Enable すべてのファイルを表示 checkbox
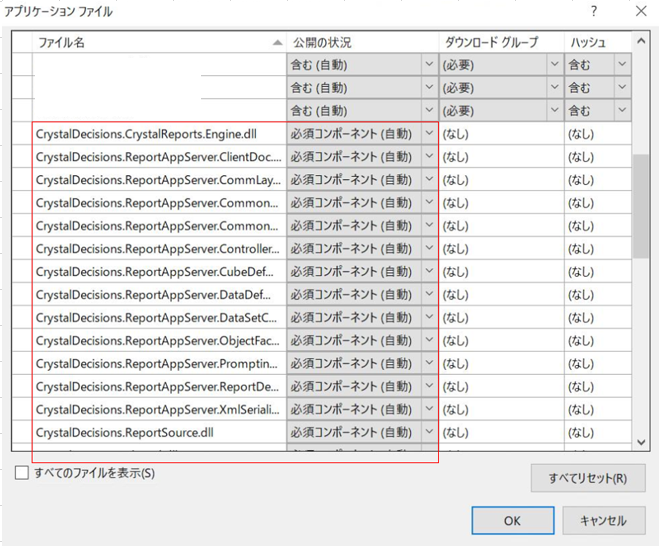 [x=22, y=473]
